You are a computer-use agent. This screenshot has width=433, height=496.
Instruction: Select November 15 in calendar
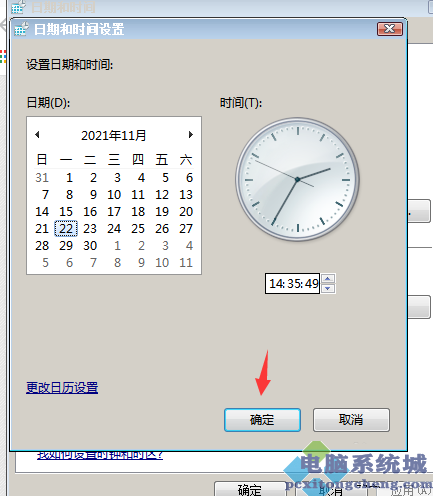coord(66,212)
